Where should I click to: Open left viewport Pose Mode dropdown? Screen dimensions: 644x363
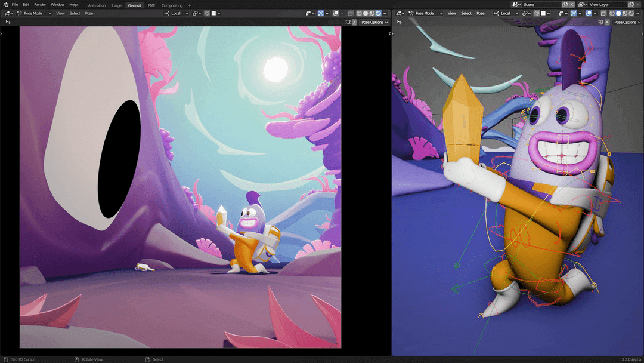[34, 13]
